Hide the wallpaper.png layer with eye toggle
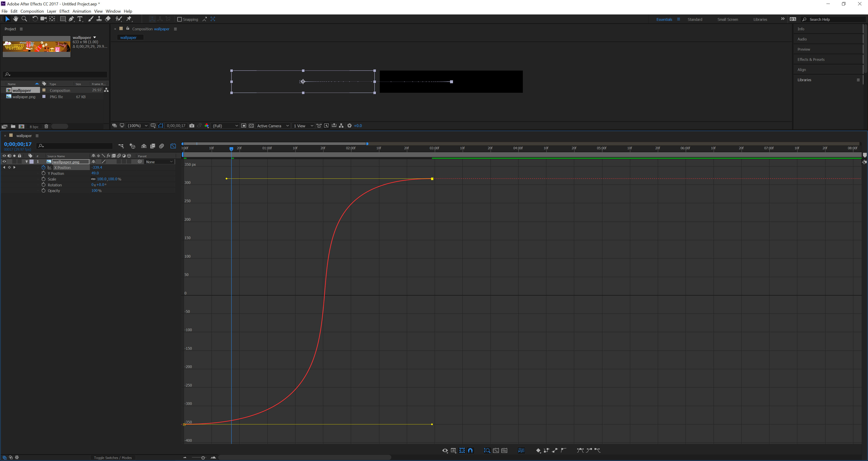Screen dimensions: 868x461 click(4, 162)
